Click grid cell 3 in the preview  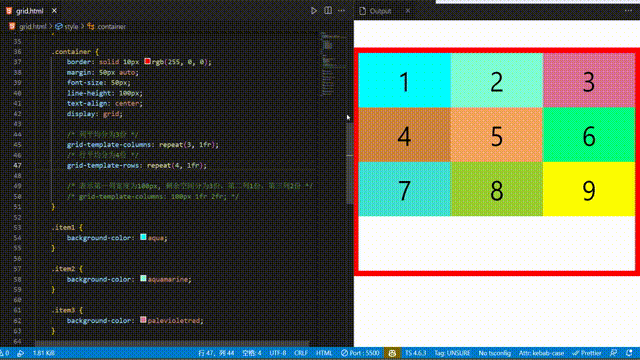589,80
